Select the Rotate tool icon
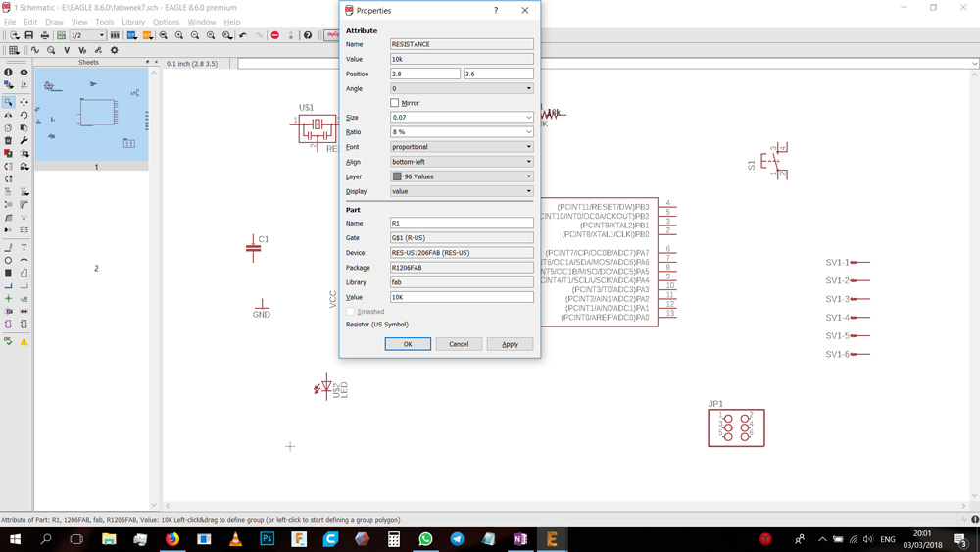The image size is (980, 552). click(24, 115)
